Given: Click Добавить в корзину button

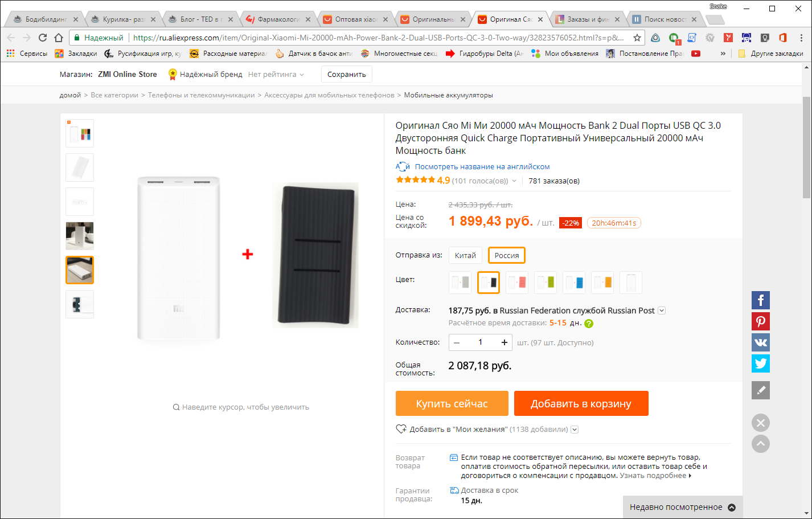Looking at the screenshot, I should (x=581, y=403).
